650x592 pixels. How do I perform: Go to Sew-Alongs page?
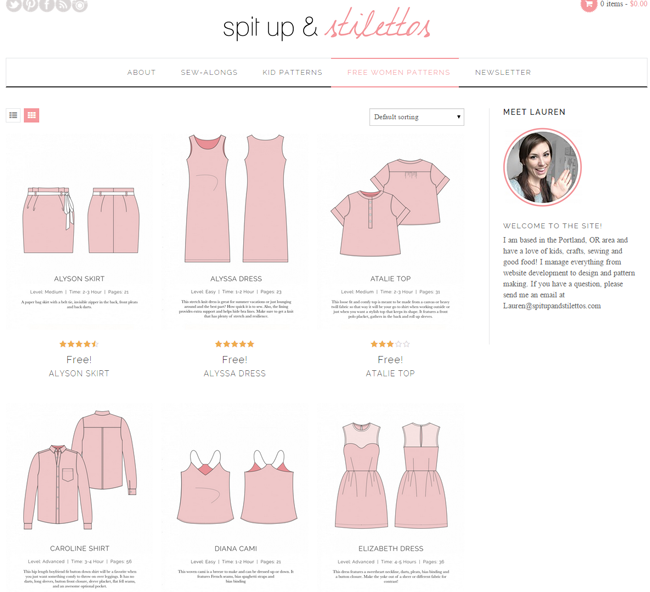tap(209, 73)
